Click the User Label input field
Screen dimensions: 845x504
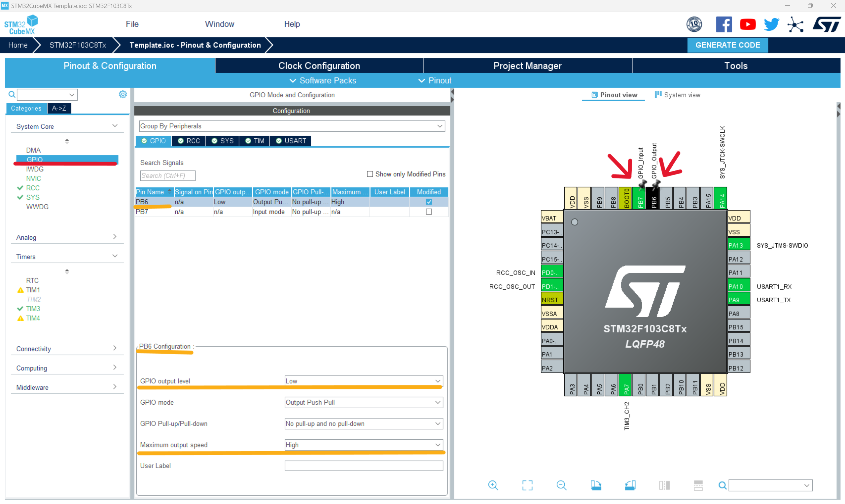[x=363, y=466]
